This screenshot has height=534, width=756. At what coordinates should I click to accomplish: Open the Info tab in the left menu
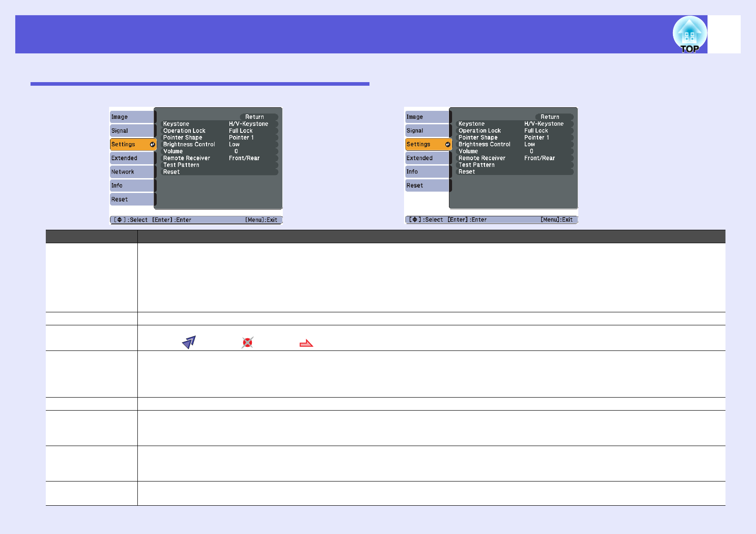[x=132, y=185]
